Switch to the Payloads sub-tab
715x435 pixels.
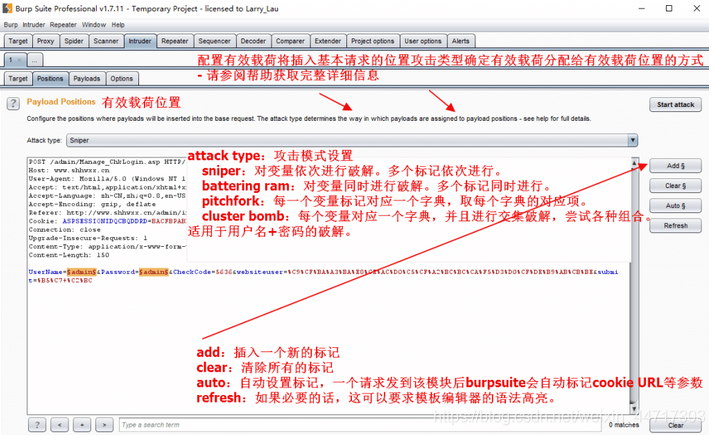tap(87, 78)
